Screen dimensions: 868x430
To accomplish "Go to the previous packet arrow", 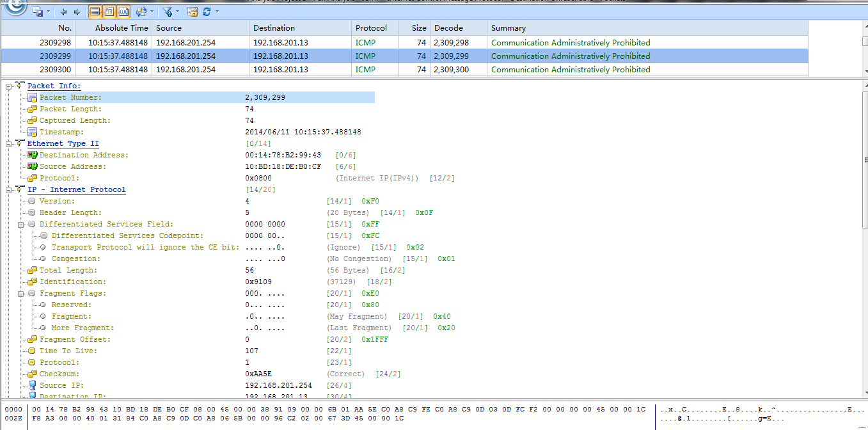I will [63, 12].
